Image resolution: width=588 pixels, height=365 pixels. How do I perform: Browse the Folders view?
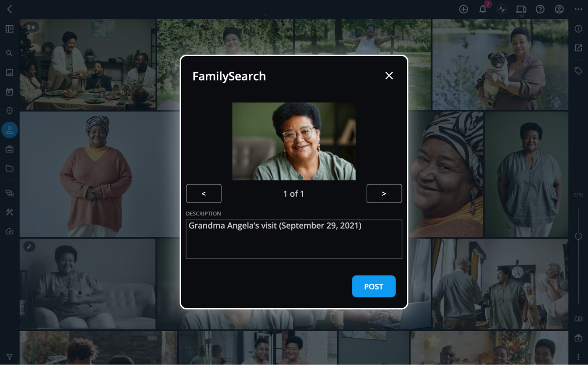(9, 168)
